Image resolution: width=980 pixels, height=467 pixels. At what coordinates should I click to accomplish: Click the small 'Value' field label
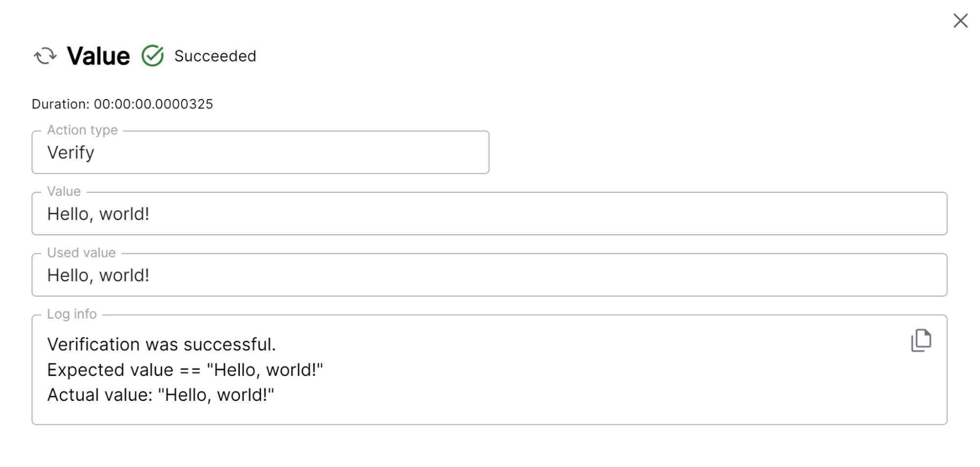[64, 191]
